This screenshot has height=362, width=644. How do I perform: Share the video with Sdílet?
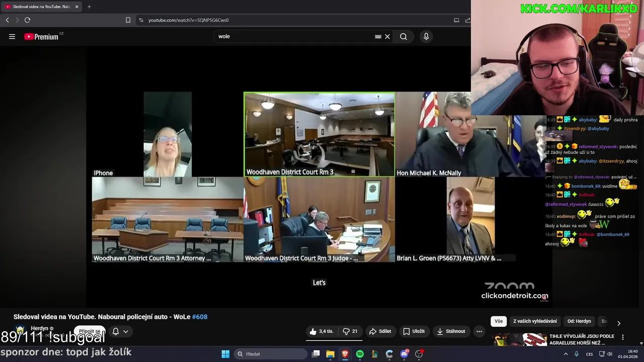coord(380,331)
